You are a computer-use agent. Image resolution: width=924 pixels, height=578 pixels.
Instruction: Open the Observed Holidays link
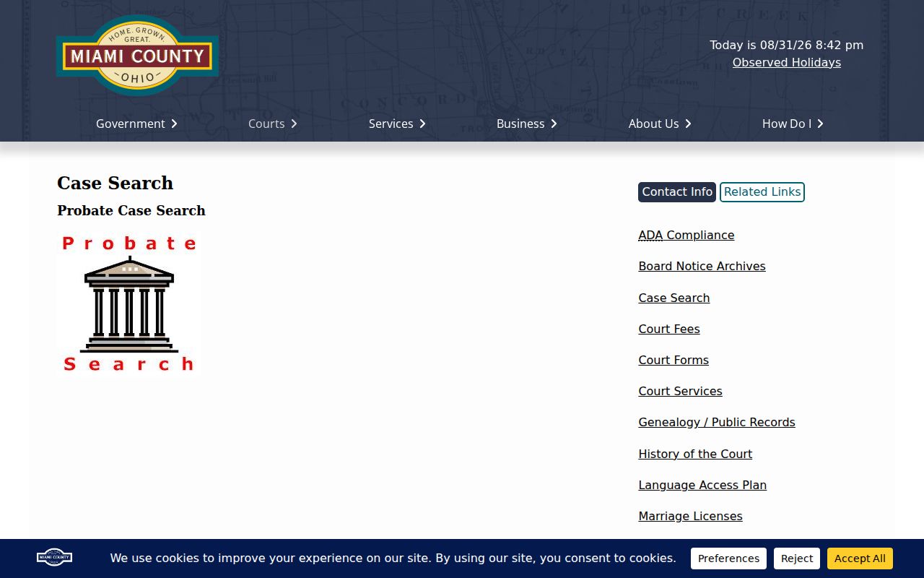[x=787, y=63]
